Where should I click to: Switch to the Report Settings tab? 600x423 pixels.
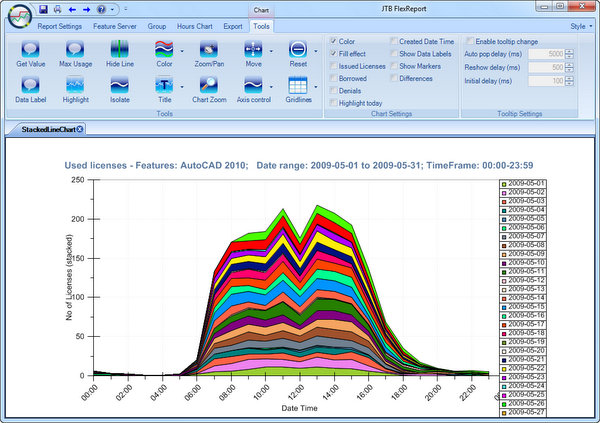tap(60, 26)
